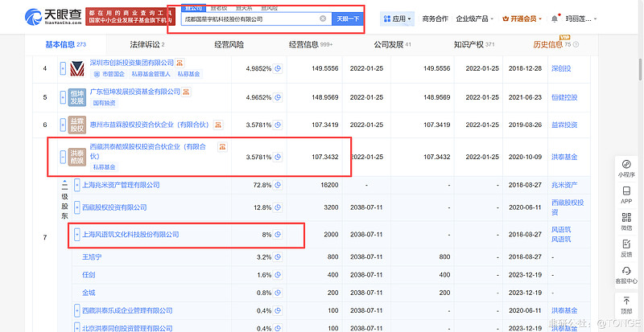The image size is (644, 332).
Task: Open APP download sidebar icon
Action: pyautogui.click(x=626, y=195)
